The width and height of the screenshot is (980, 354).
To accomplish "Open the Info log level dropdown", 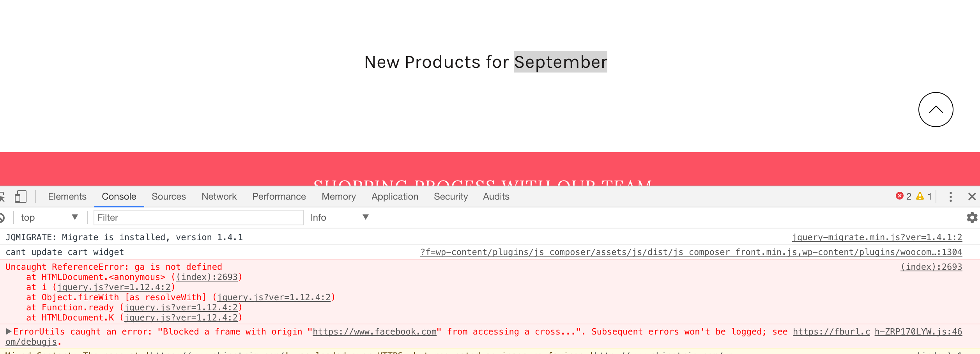I will 339,218.
